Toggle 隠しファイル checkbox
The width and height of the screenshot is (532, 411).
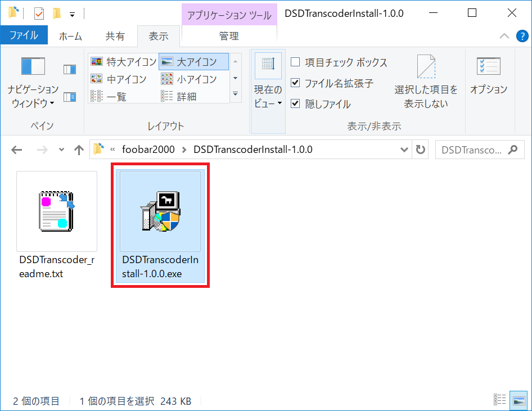(295, 103)
